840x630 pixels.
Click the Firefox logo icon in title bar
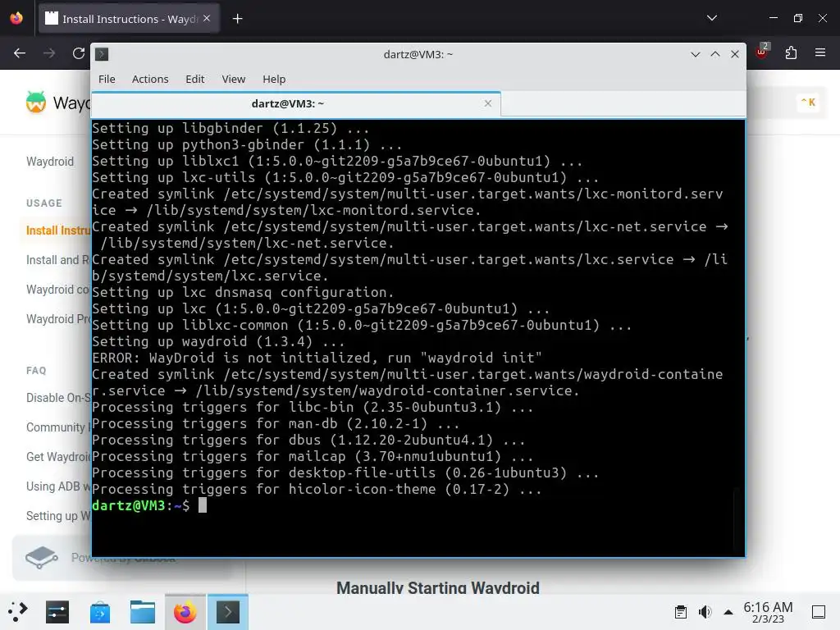click(16, 18)
